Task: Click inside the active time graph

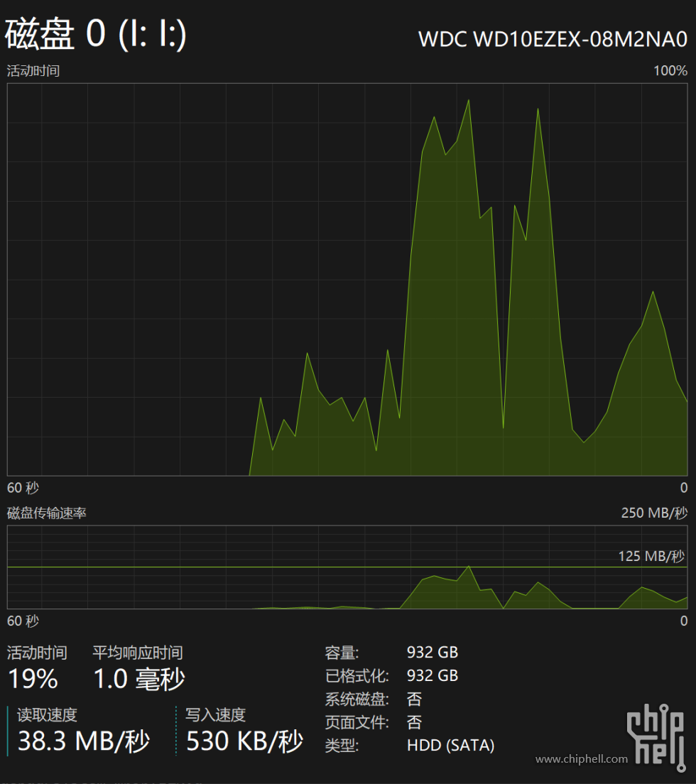Action: [x=347, y=280]
